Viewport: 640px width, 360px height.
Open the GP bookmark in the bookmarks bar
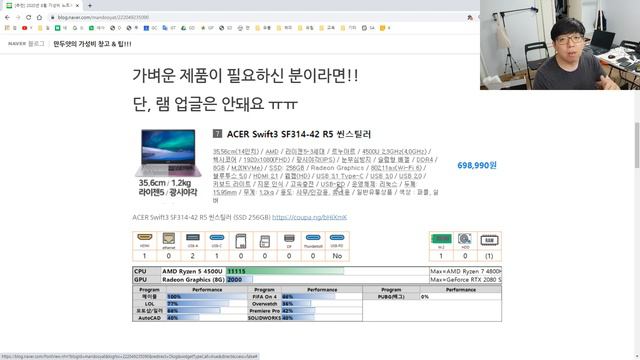(x=207, y=28)
